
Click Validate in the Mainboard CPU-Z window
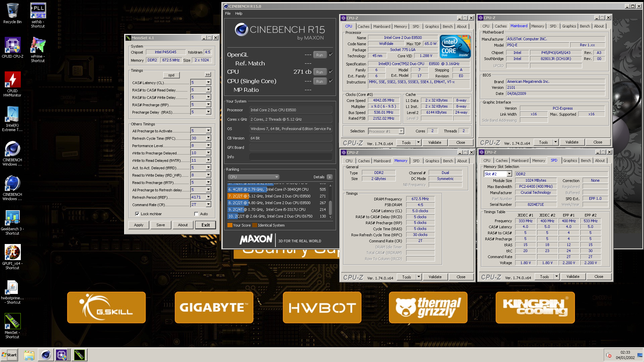(572, 142)
